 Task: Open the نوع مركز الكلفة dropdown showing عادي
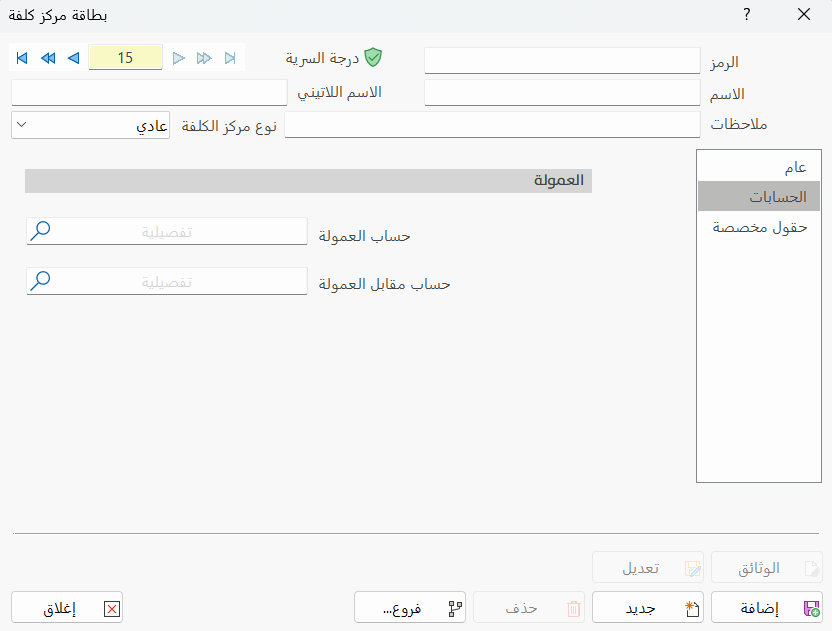(90, 125)
